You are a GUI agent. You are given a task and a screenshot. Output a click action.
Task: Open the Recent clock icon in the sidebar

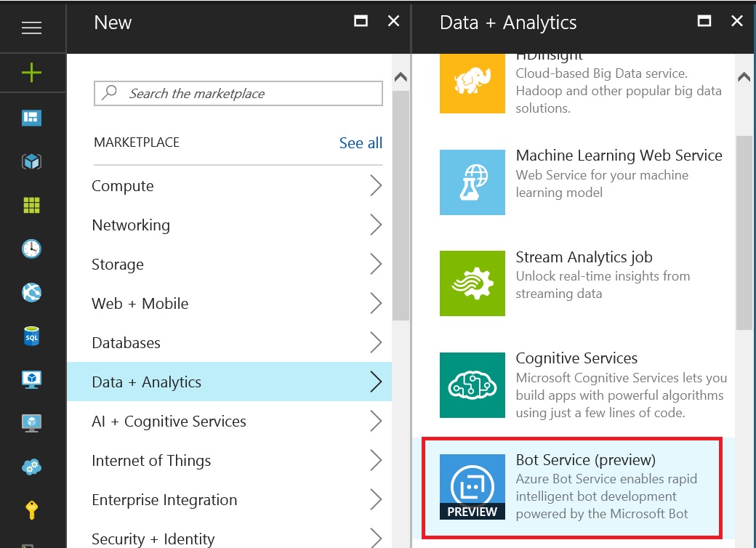(32, 249)
